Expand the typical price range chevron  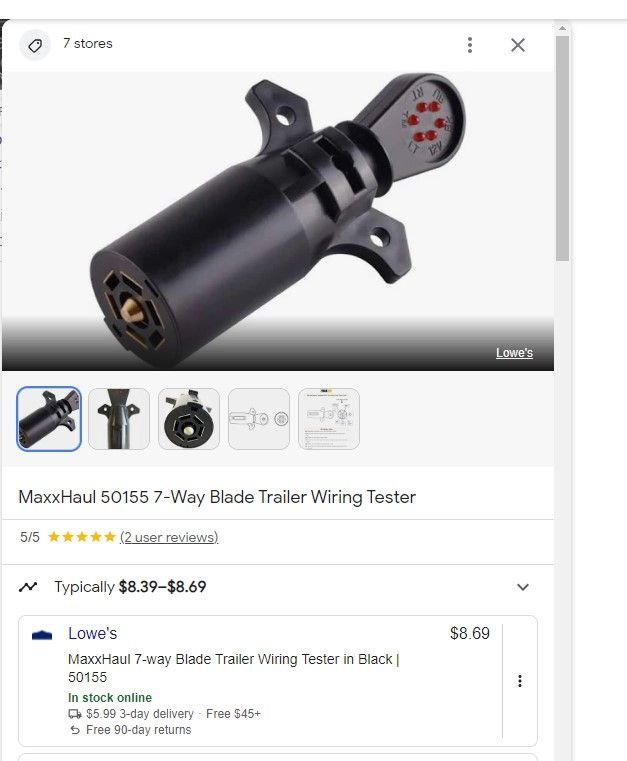click(x=523, y=587)
